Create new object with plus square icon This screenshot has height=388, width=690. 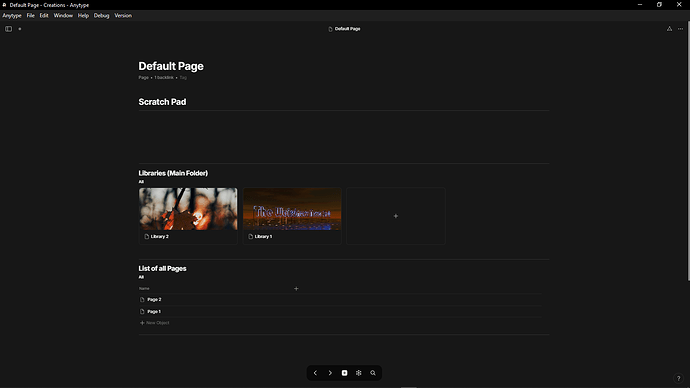click(345, 373)
